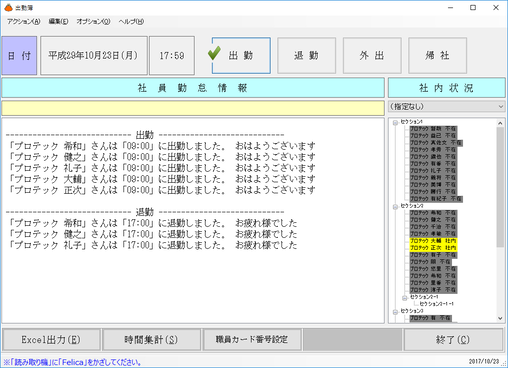The width and height of the screenshot is (508, 368).
Task: Select the 外出 mode button
Action: click(x=372, y=55)
